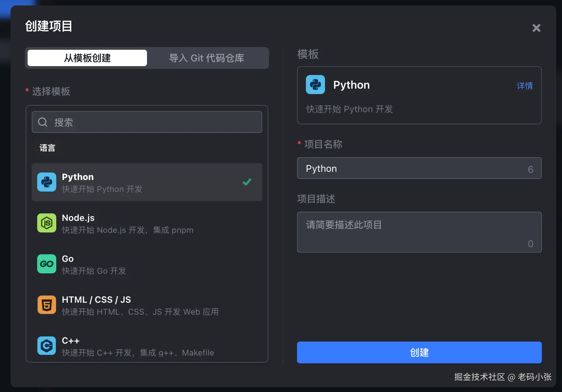Click the 项目描述 field label

point(316,199)
